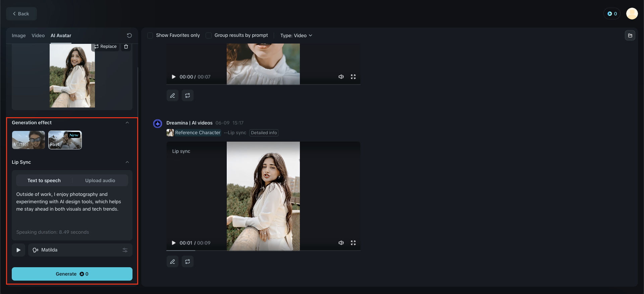Select the AI Avatar tab
This screenshot has height=294, width=644.
click(61, 35)
